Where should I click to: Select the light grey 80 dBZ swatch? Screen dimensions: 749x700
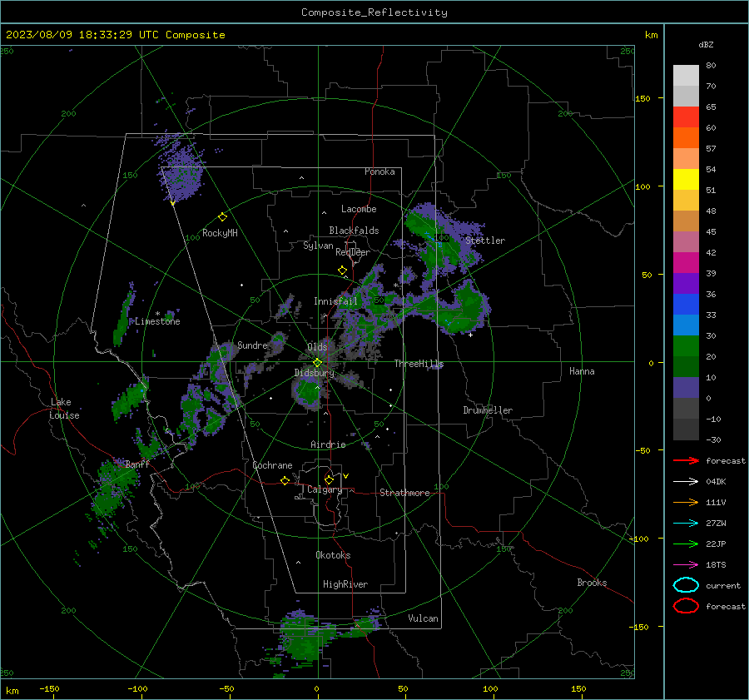pos(686,75)
